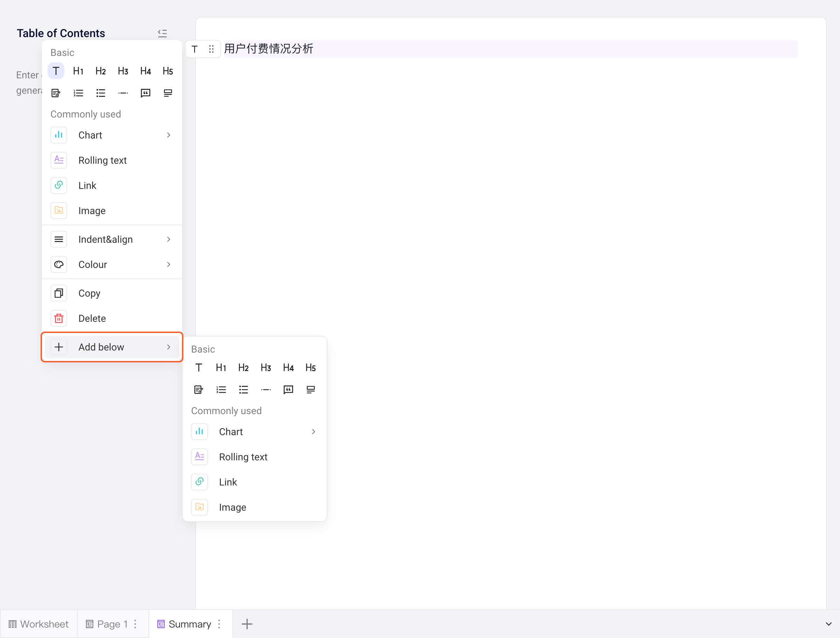
Task: Insert divider line from the main block menu
Action: 123,93
